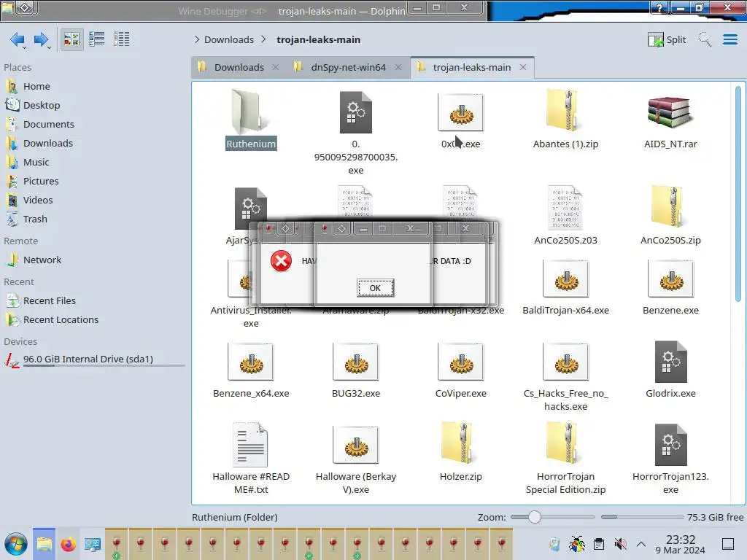Image resolution: width=747 pixels, height=560 pixels.
Task: Select Benzene.exe file icon
Action: (670, 279)
